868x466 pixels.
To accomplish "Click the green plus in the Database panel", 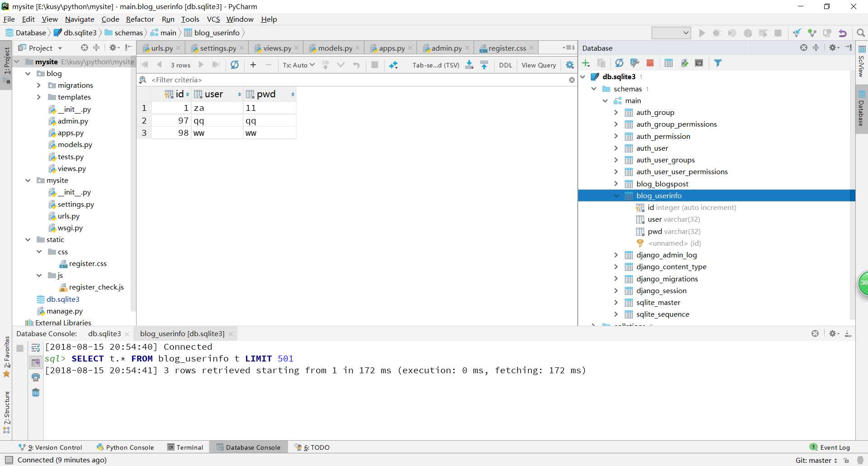I will click(x=586, y=63).
